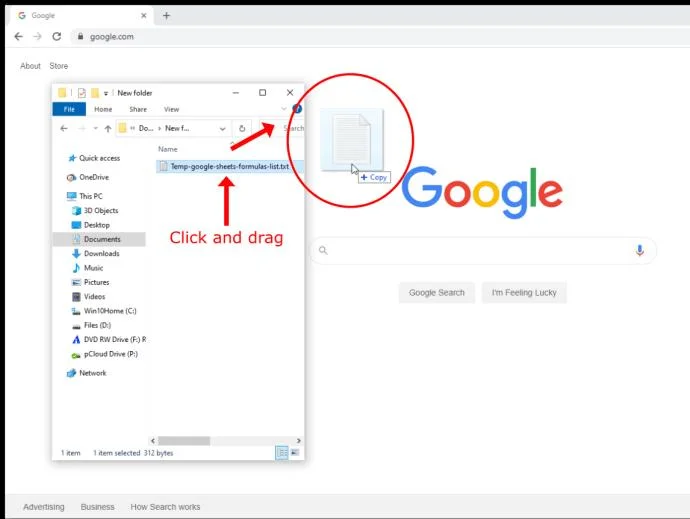The image size is (690, 519).
Task: Maximize the New folder window
Action: pyautogui.click(x=262, y=92)
